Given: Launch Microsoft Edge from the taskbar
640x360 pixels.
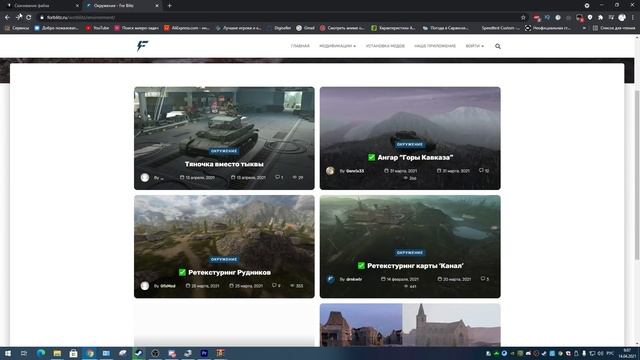Looking at the screenshot, I should point(41,353).
